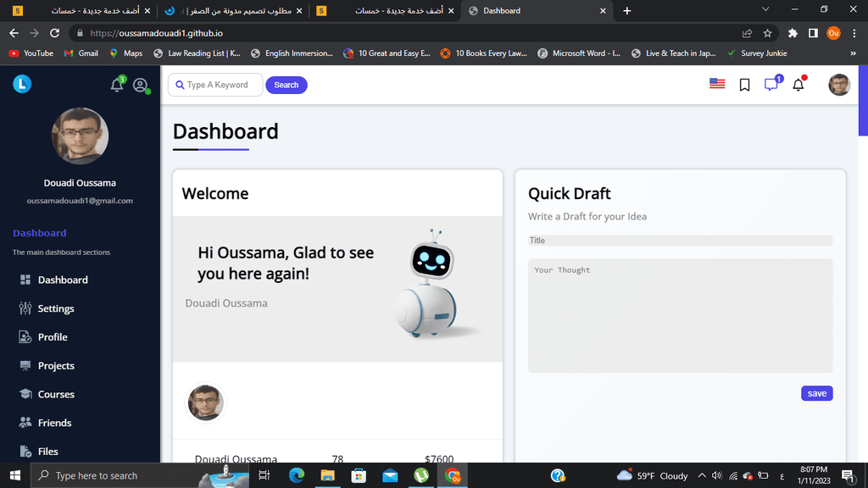Go back in browser

click(x=14, y=33)
